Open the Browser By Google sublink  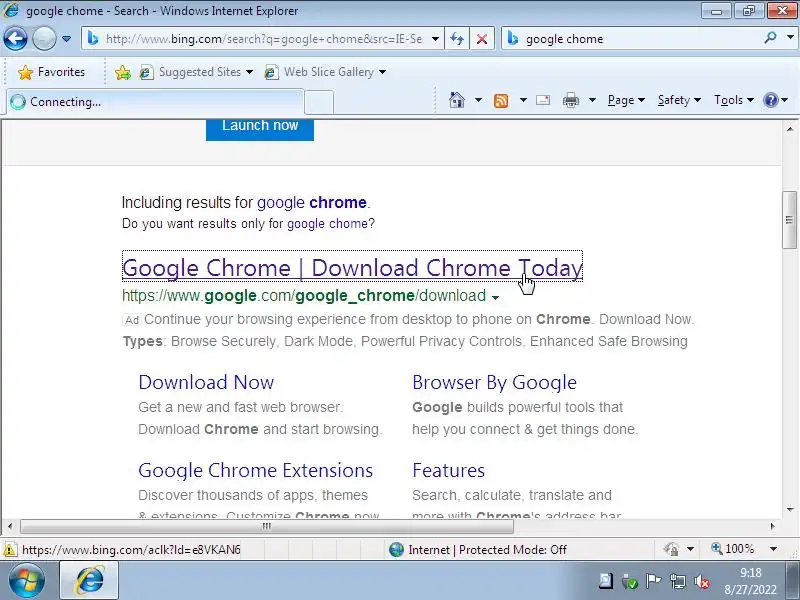494,382
